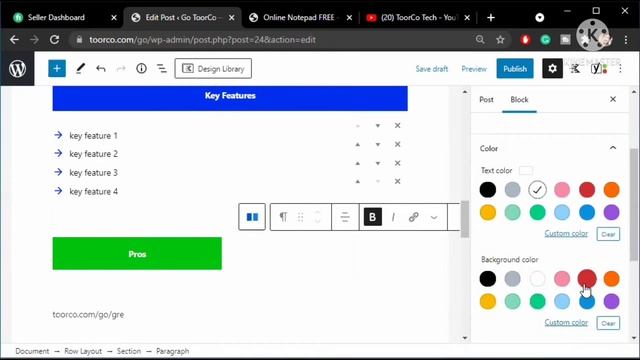Viewport: 640px width, 360px height.
Task: Select yellow text color swatch
Action: [488, 212]
